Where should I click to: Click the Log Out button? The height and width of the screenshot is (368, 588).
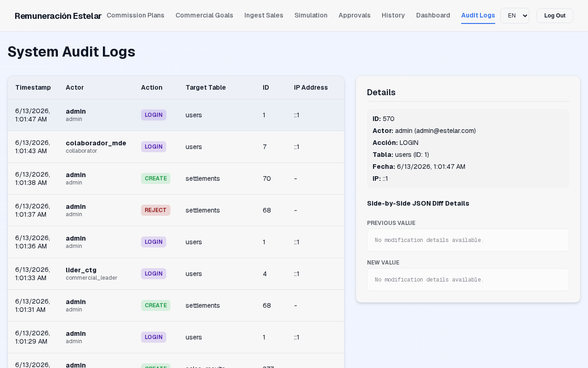555,16
